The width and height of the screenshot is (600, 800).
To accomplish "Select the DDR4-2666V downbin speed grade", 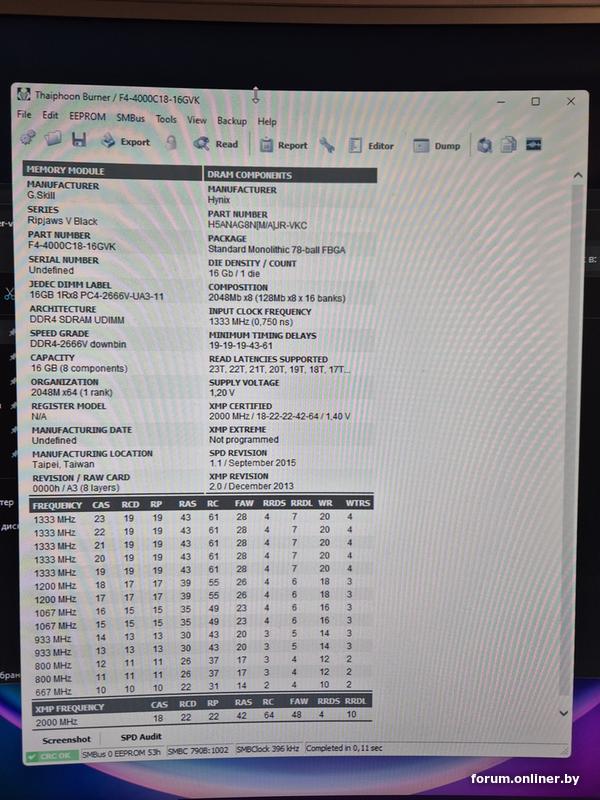I will 78,344.
